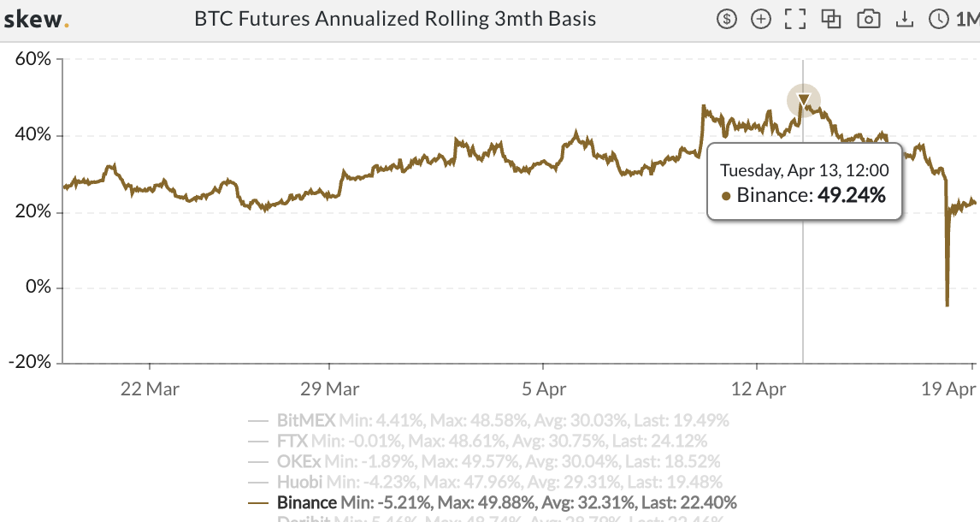This screenshot has width=980, height=522.
Task: Toggle BitMEX series in legend
Action: tap(488, 420)
